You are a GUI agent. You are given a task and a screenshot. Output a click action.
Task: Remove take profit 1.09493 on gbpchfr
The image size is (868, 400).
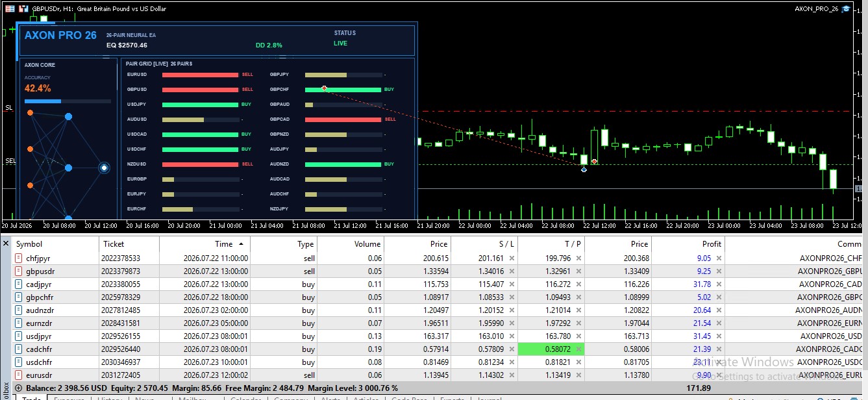pos(578,297)
